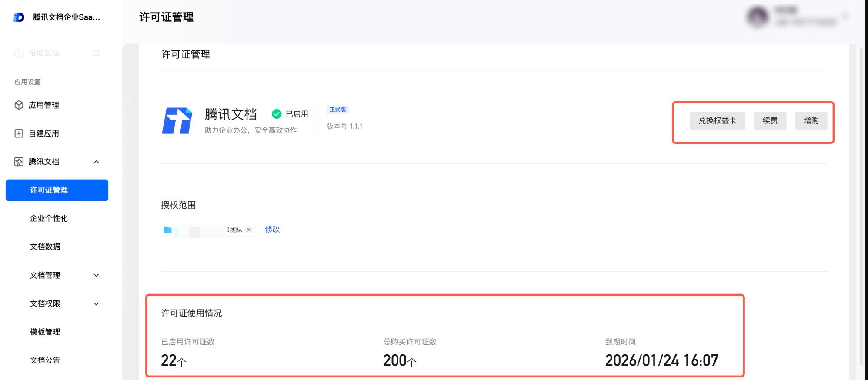This screenshot has height=380, width=868.
Task: Click the user avatar in the top right
Action: click(x=758, y=17)
